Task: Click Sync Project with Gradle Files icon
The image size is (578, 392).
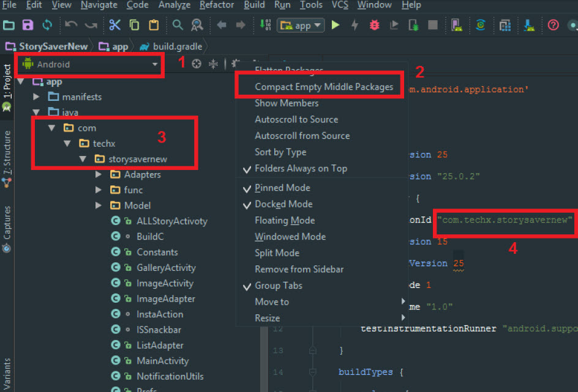Action: [x=481, y=25]
